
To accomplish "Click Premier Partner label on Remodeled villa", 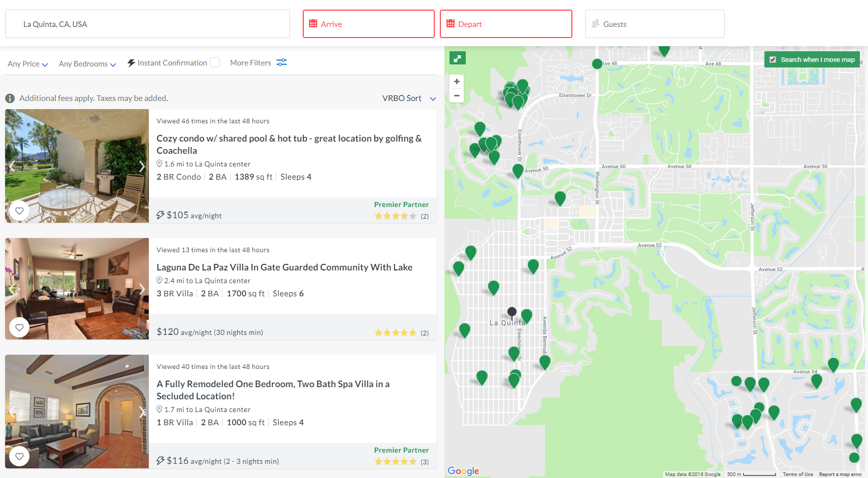I will tap(401, 450).
